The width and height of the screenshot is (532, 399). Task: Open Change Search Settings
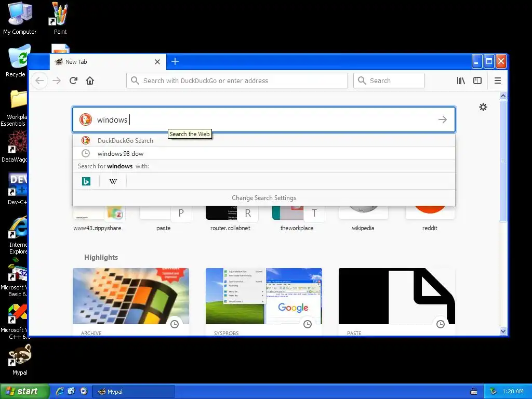click(263, 198)
